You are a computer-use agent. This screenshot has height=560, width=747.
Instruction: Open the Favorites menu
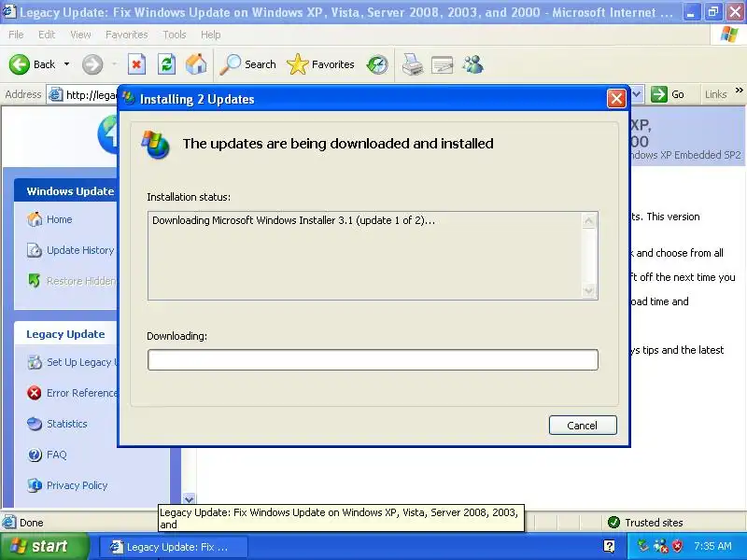127,35
